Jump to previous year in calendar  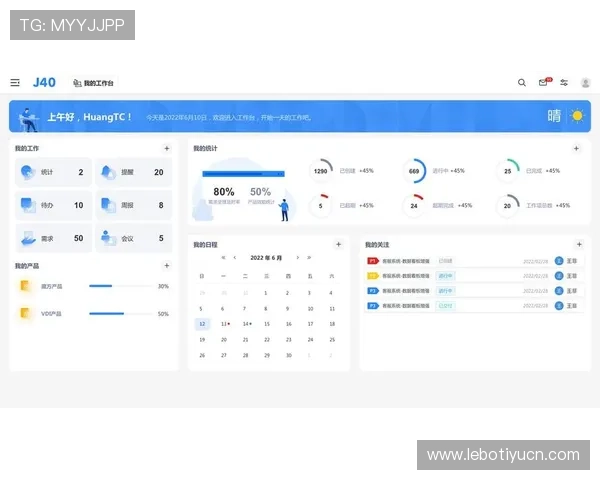[x=222, y=258]
